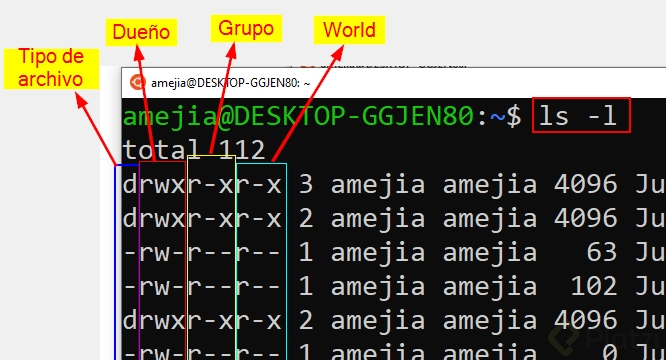The width and height of the screenshot is (666, 360).
Task: Click the world permissions 'r-x' on the second row
Action: coord(259,218)
